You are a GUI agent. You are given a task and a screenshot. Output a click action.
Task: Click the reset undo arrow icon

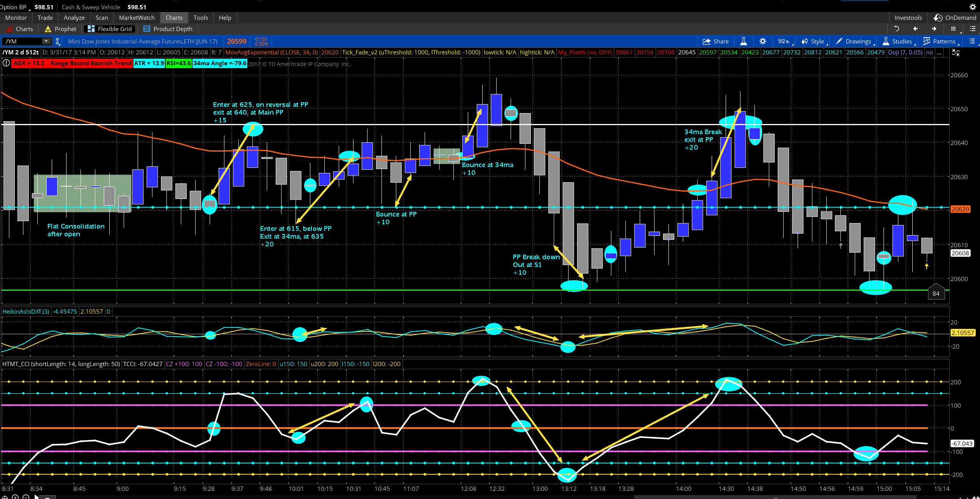pyautogui.click(x=897, y=29)
